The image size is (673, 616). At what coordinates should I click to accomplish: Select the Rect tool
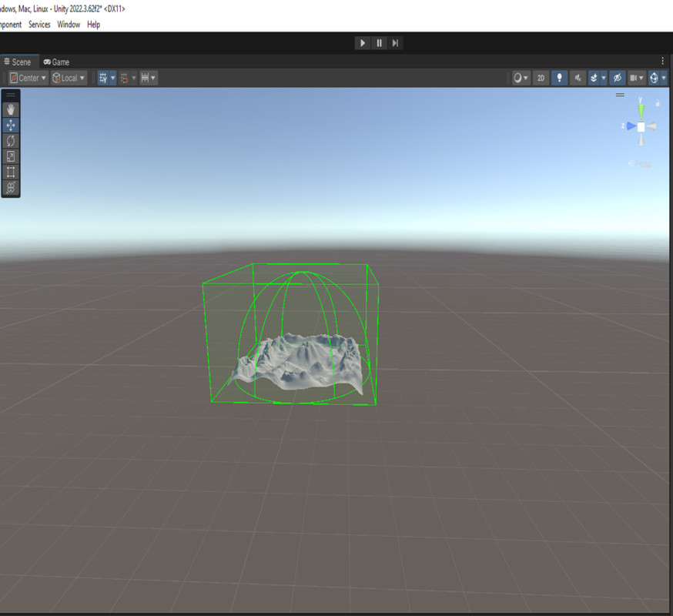click(x=11, y=172)
